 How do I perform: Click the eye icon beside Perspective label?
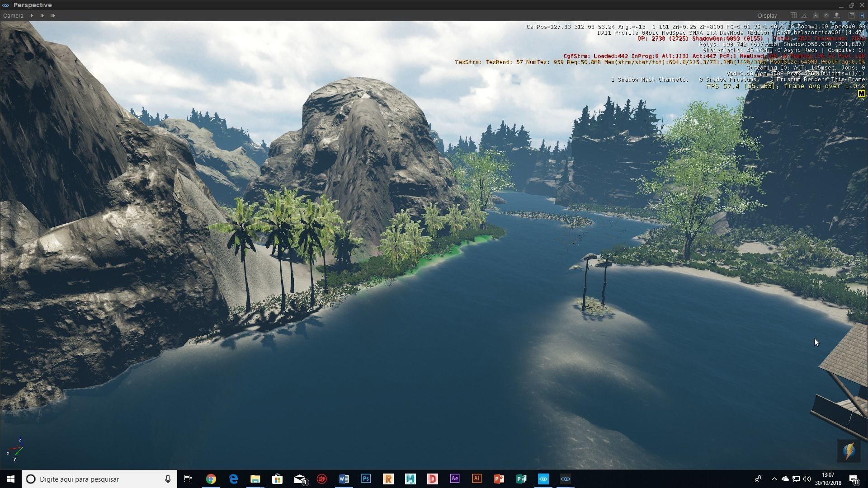pyautogui.click(x=6, y=5)
